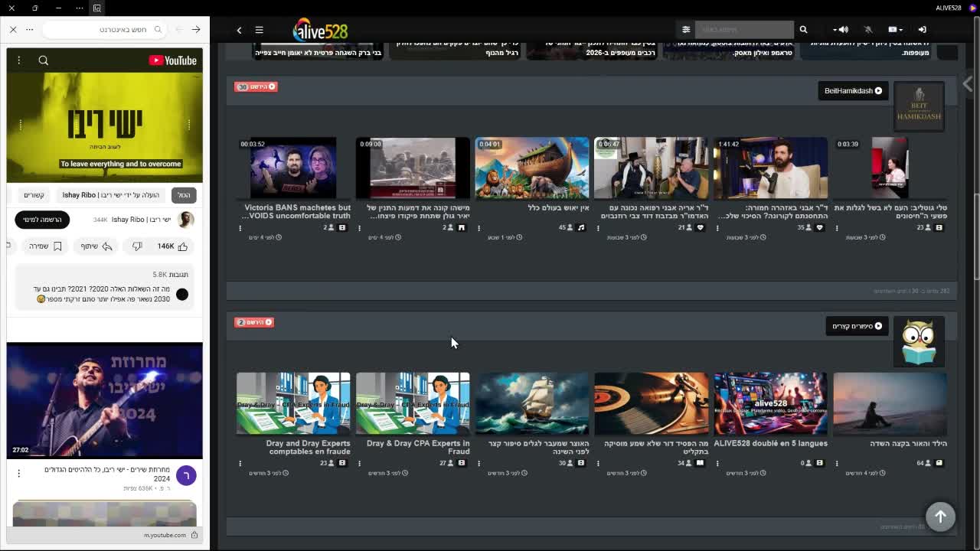
Task: Expand the volume dropdown in header
Action: pos(840,30)
